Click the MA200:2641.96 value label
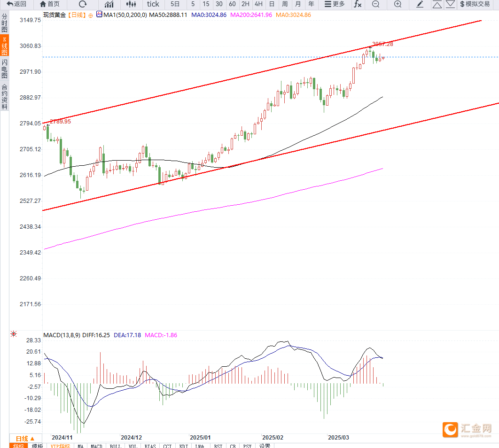499x448 pixels. pos(251,15)
